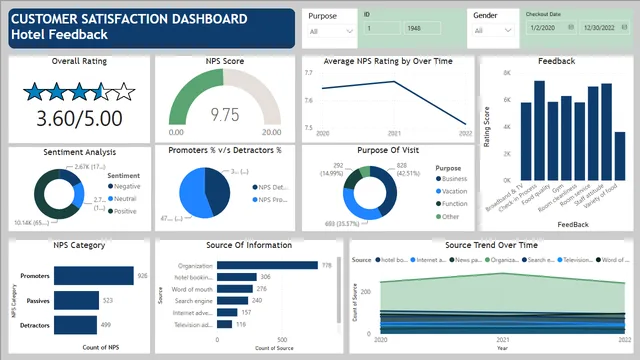
Task: Select NPS Detractors legend entry
Action: [x=270, y=187]
